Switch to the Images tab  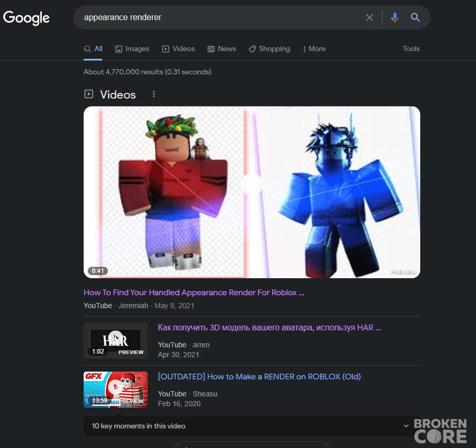pos(132,49)
